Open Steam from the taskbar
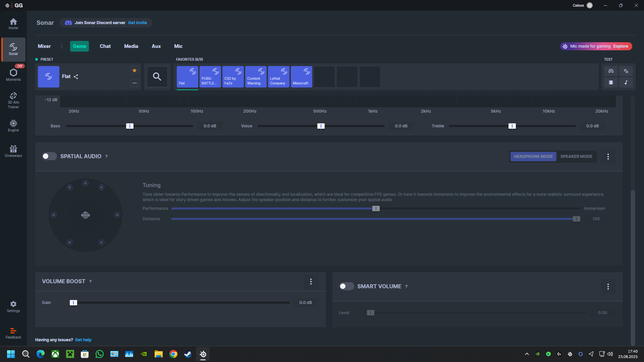Image resolution: width=644 pixels, height=362 pixels. click(x=188, y=354)
